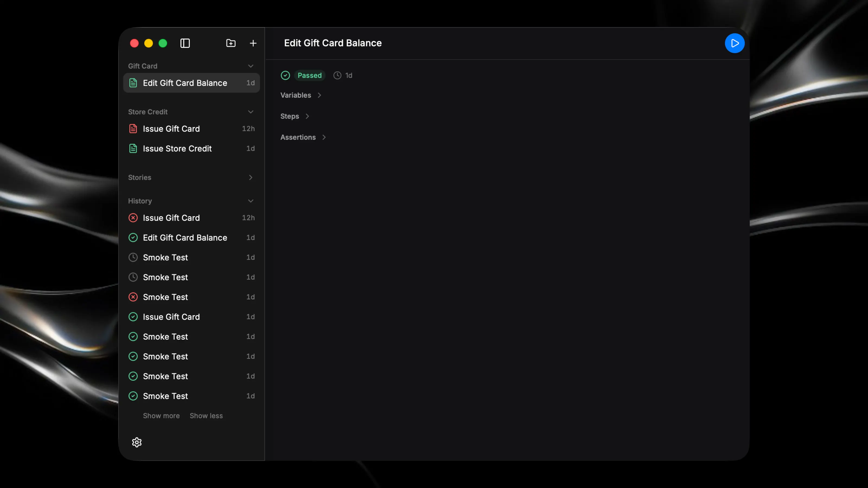Click the 12h timestamp of Issue Gift Card test

tap(248, 129)
